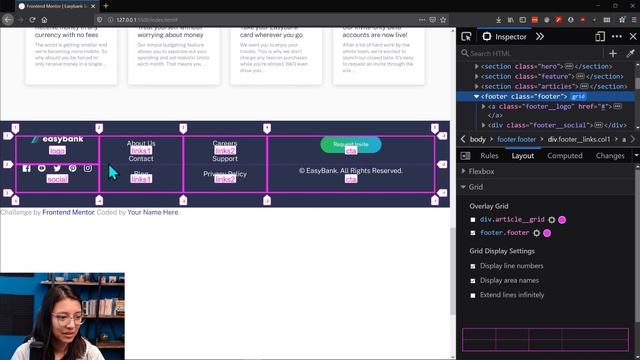Toggle responsive design mode icon

click(600, 37)
